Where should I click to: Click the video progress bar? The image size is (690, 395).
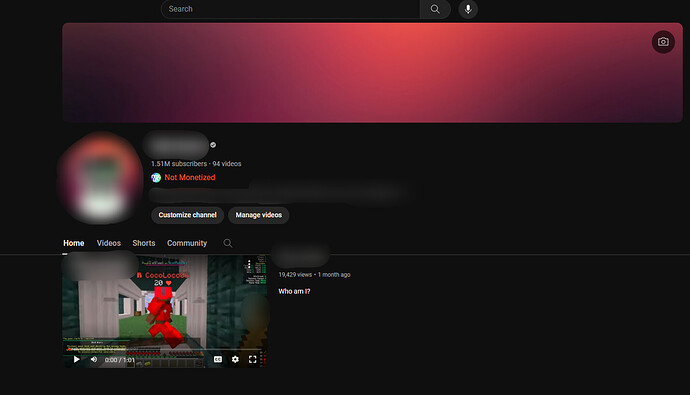164,350
